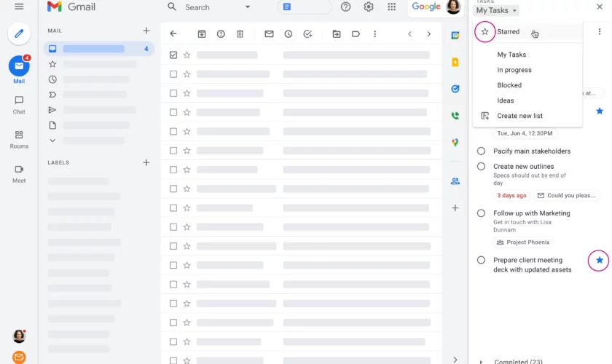Image resolution: width=612 pixels, height=364 pixels.
Task: Click the back arrow in mail toolbar
Action: (x=173, y=34)
